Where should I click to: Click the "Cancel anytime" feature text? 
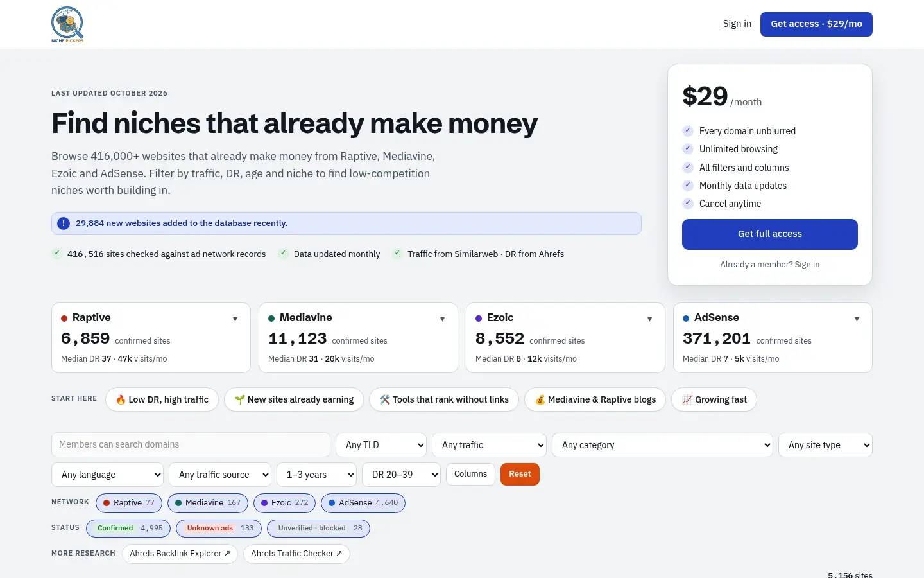730,204
